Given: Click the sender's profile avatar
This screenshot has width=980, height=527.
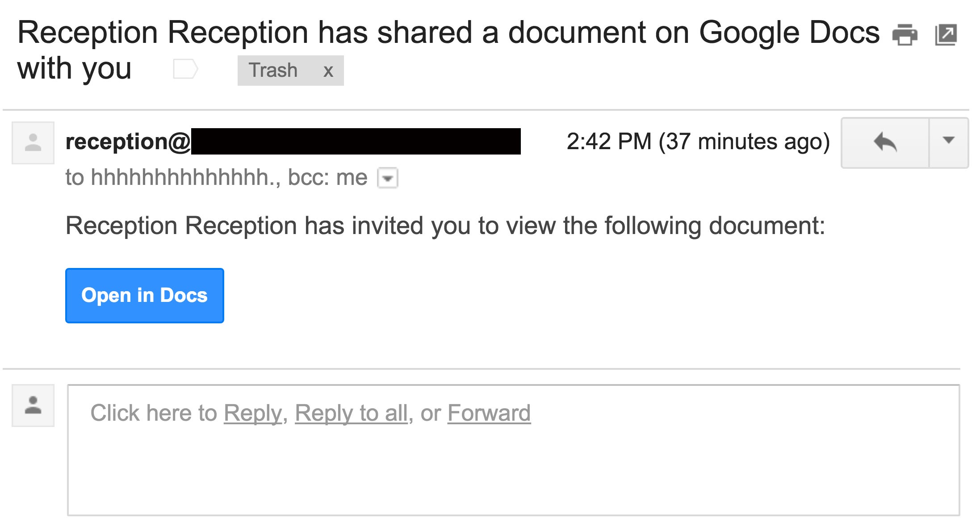Looking at the screenshot, I should pos(33,143).
